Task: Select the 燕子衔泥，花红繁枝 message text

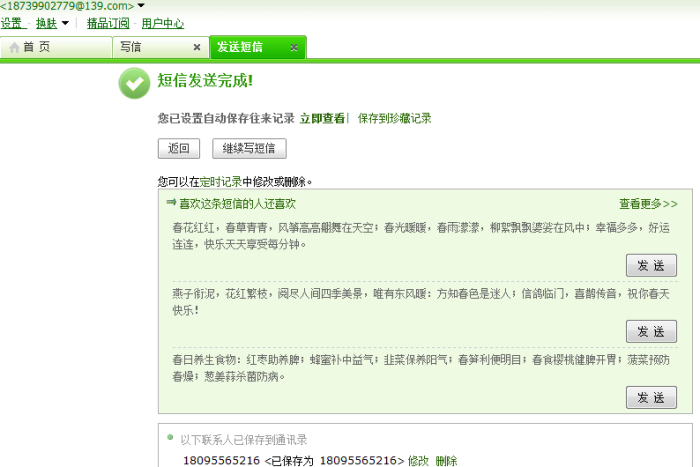Action: tap(421, 302)
